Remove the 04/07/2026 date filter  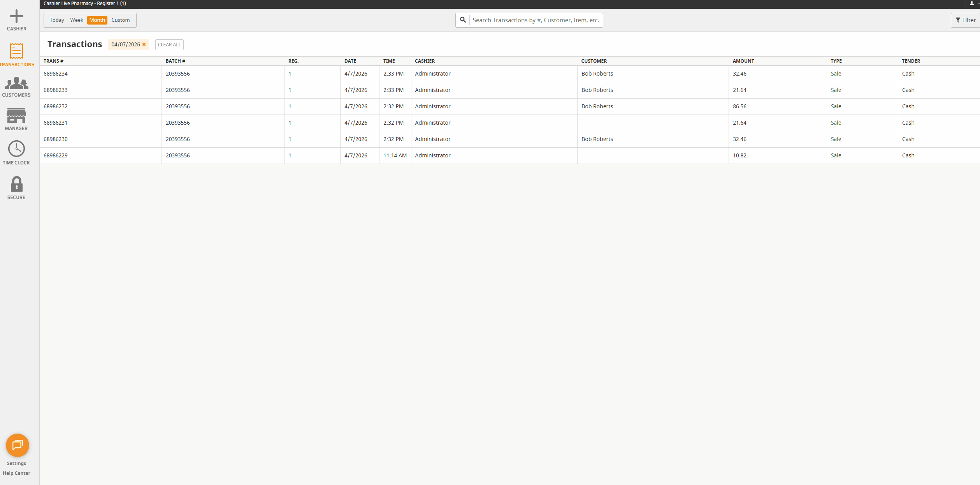click(x=144, y=44)
